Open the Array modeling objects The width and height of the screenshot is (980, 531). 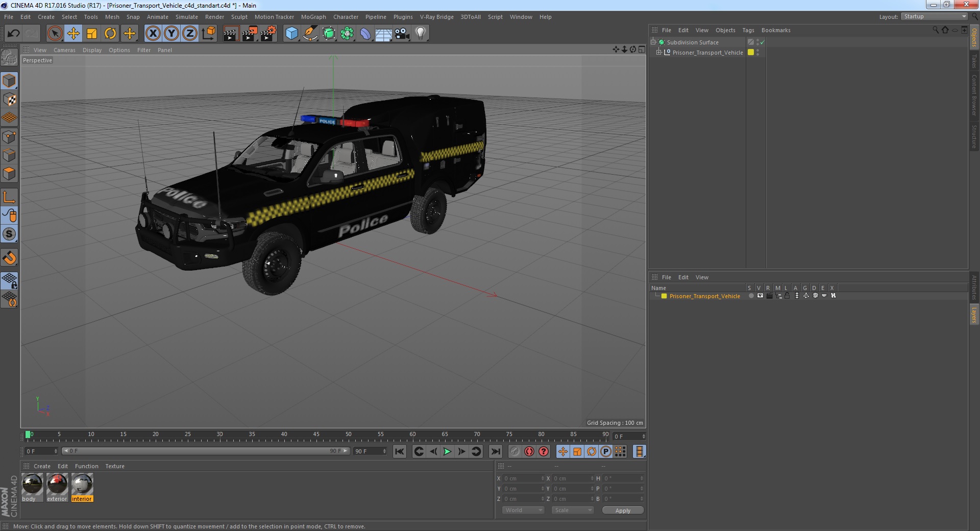click(x=348, y=34)
